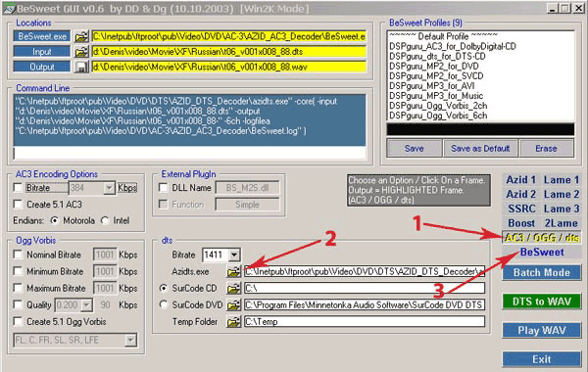Select DSPguru_MP3_for_AVI profile

[x=480, y=86]
